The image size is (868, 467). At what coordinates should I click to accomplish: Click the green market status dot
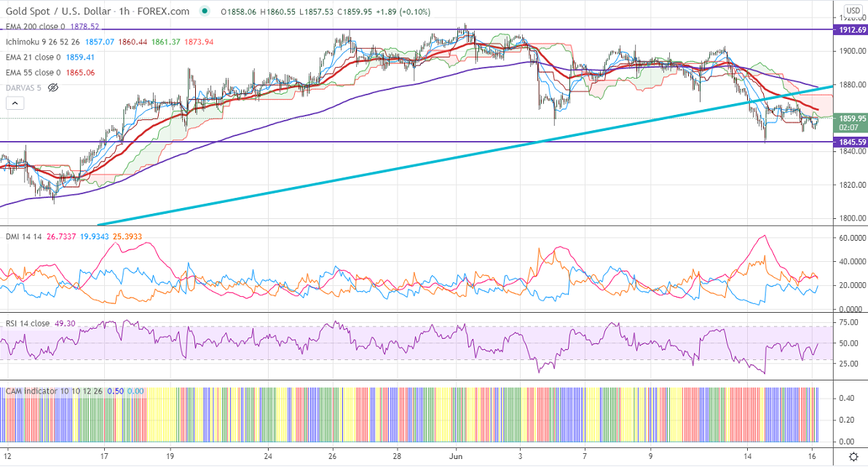tap(205, 11)
